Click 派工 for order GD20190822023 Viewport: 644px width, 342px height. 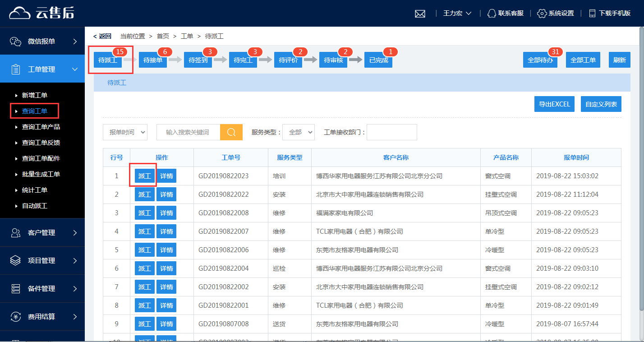(x=145, y=176)
